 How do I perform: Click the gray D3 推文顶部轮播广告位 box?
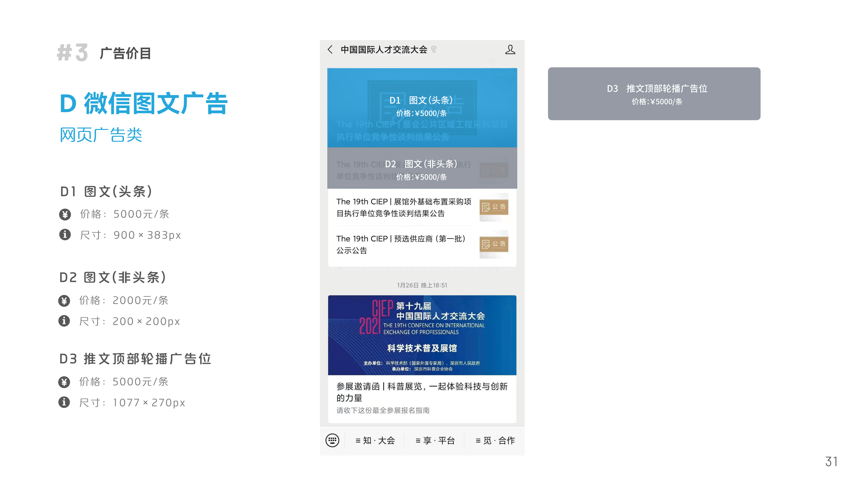pyautogui.click(x=654, y=94)
